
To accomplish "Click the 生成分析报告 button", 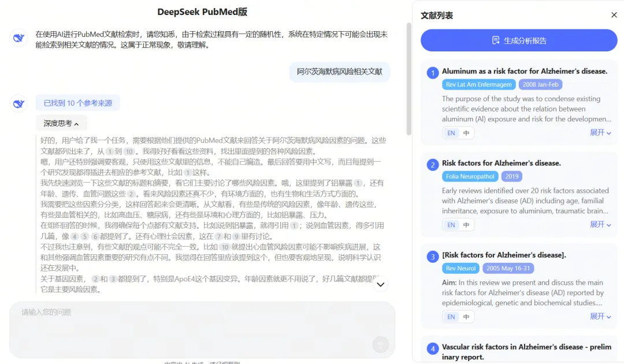I will (519, 40).
